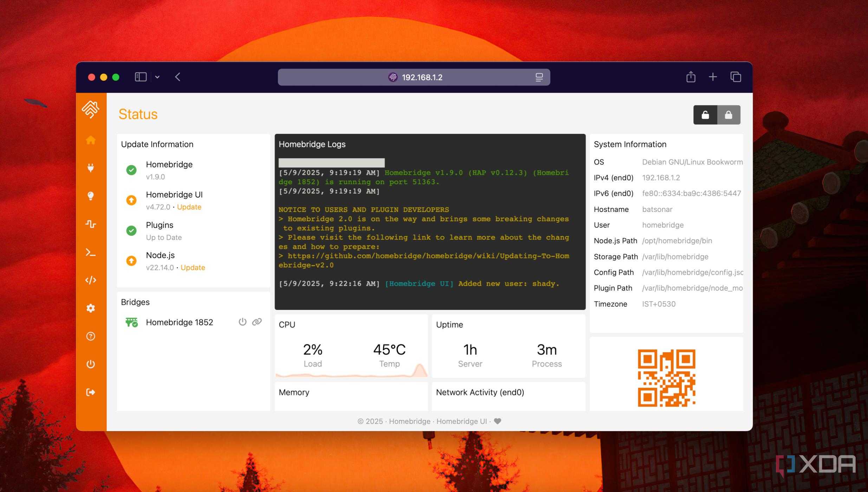Image resolution: width=868 pixels, height=492 pixels.
Task: Open the Logs pulse icon in sidebar
Action: (91, 224)
